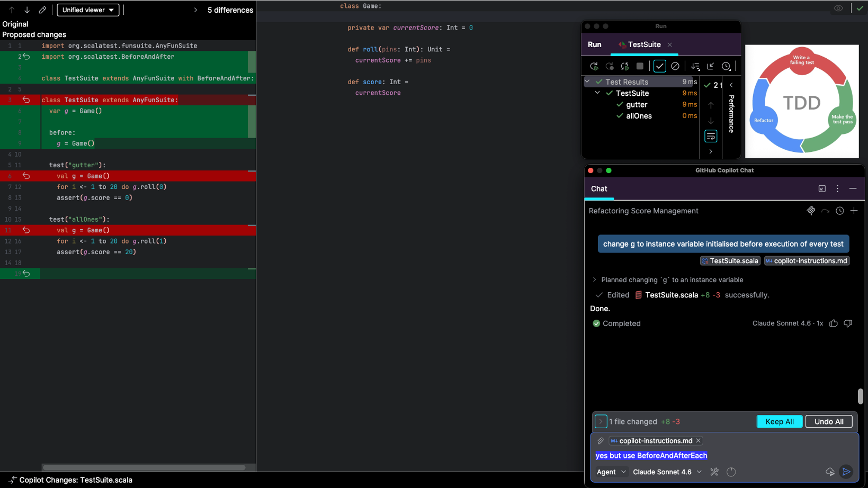This screenshot has height=488, width=868.
Task: Open Copilot chat history clock icon
Action: click(839, 211)
